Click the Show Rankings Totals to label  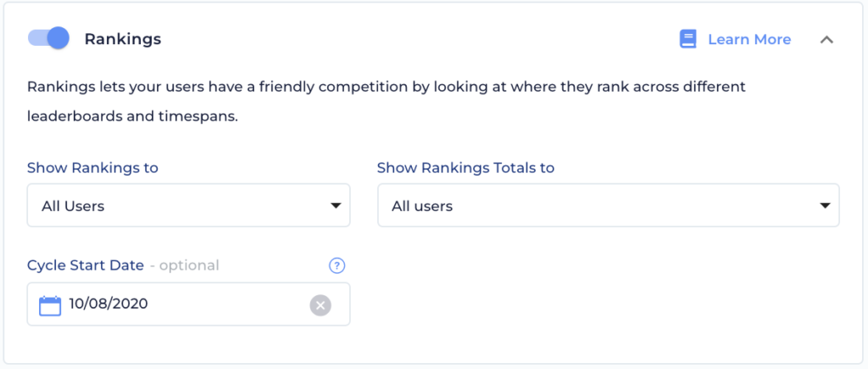[x=465, y=167]
